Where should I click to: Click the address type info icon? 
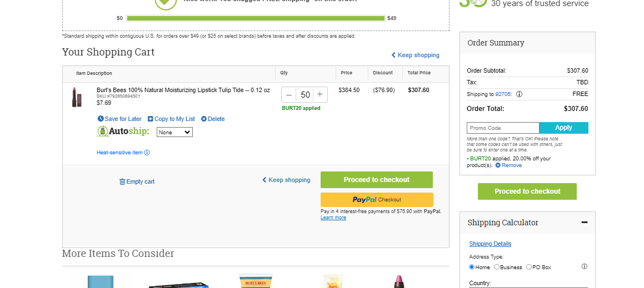tap(585, 267)
